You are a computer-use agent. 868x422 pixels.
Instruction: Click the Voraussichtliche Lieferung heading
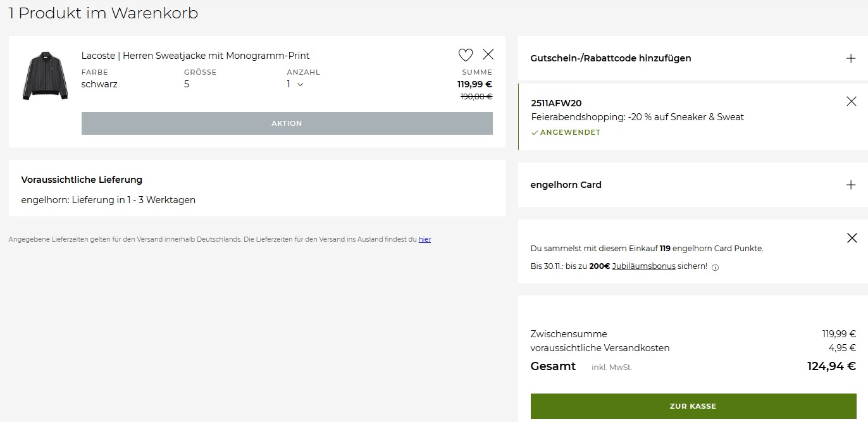[82, 180]
